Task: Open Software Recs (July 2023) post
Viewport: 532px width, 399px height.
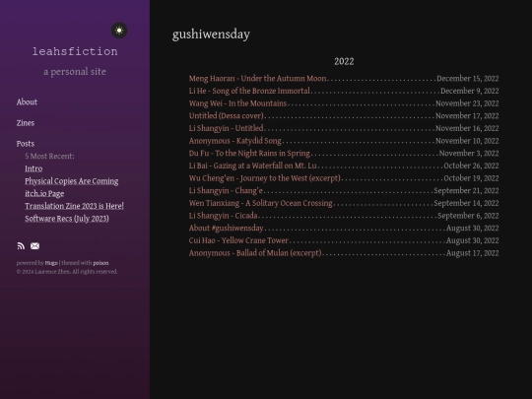Action: (x=67, y=219)
